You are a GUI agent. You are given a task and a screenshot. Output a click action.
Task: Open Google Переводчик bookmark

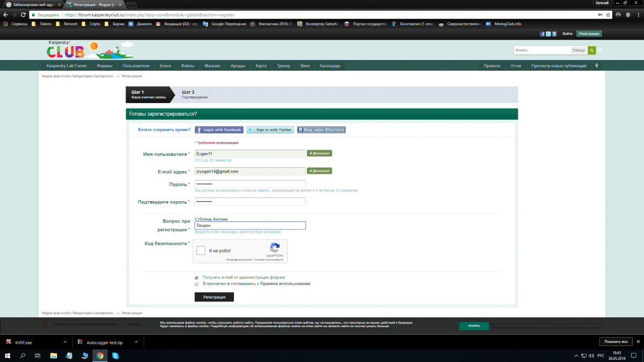(x=225, y=24)
